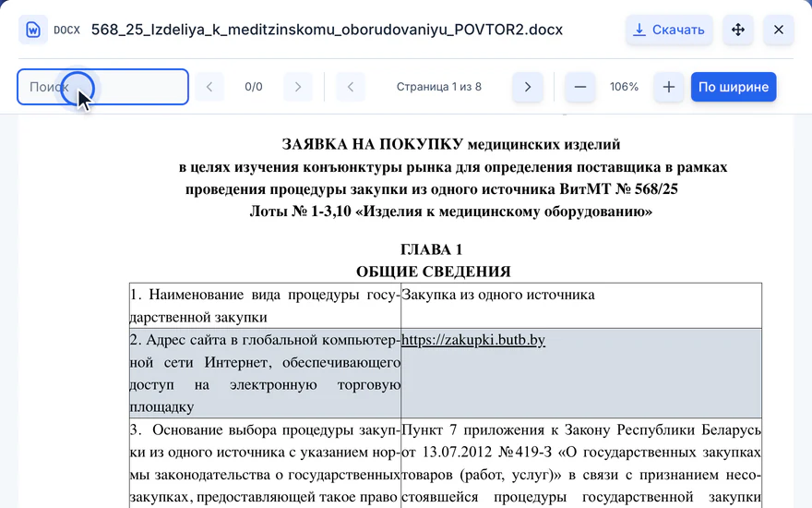
Task: Go to next document page
Action: click(x=528, y=87)
